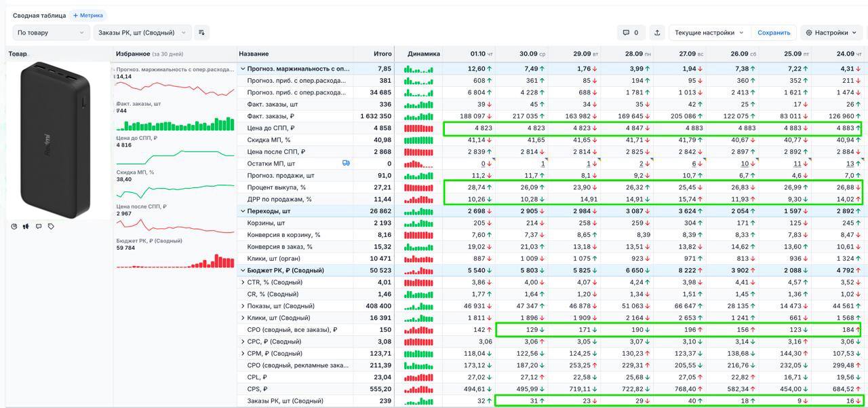The width and height of the screenshot is (868, 408).
Task: Collapse the Переходы, шт group
Action: 243,211
